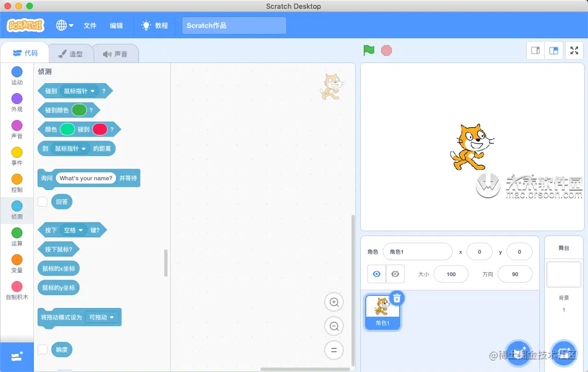Select the 控制 block category

coord(17,183)
